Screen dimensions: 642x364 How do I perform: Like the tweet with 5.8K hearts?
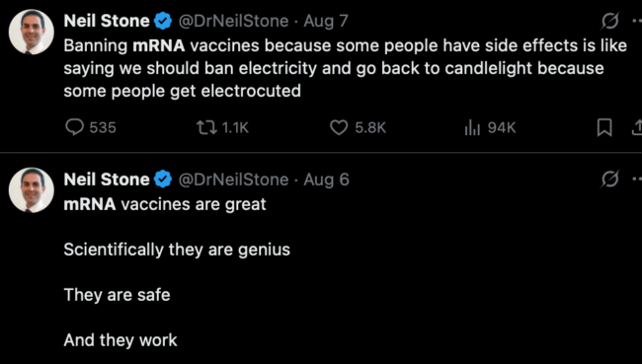point(339,128)
